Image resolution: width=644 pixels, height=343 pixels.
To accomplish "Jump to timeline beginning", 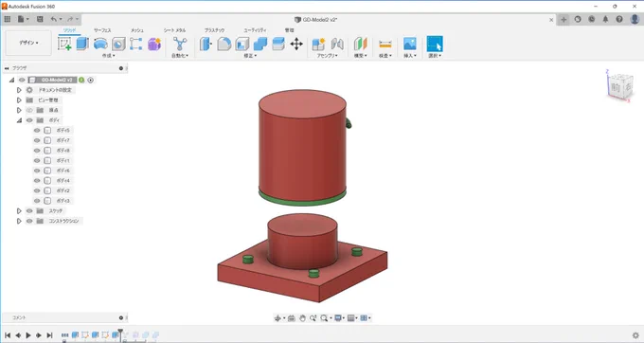I will point(8,335).
